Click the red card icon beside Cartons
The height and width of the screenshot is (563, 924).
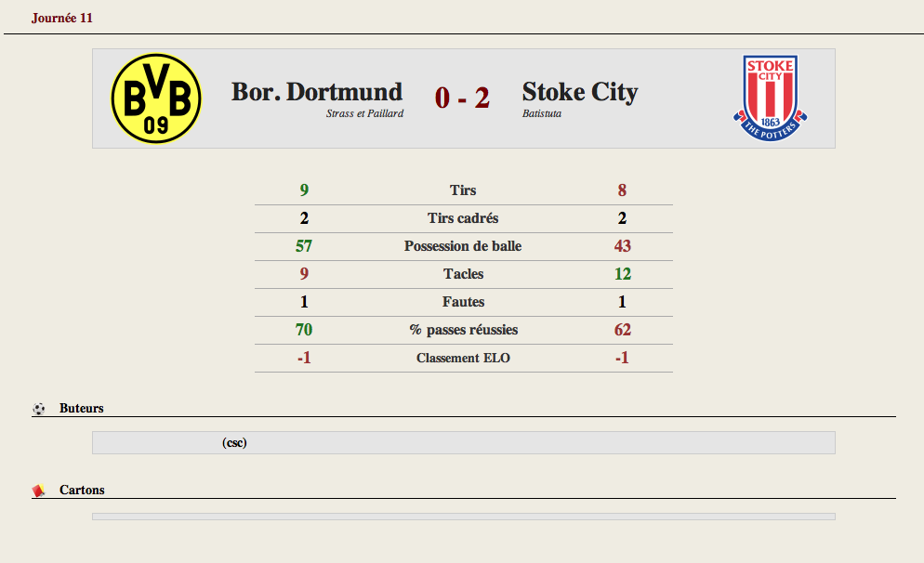click(39, 490)
